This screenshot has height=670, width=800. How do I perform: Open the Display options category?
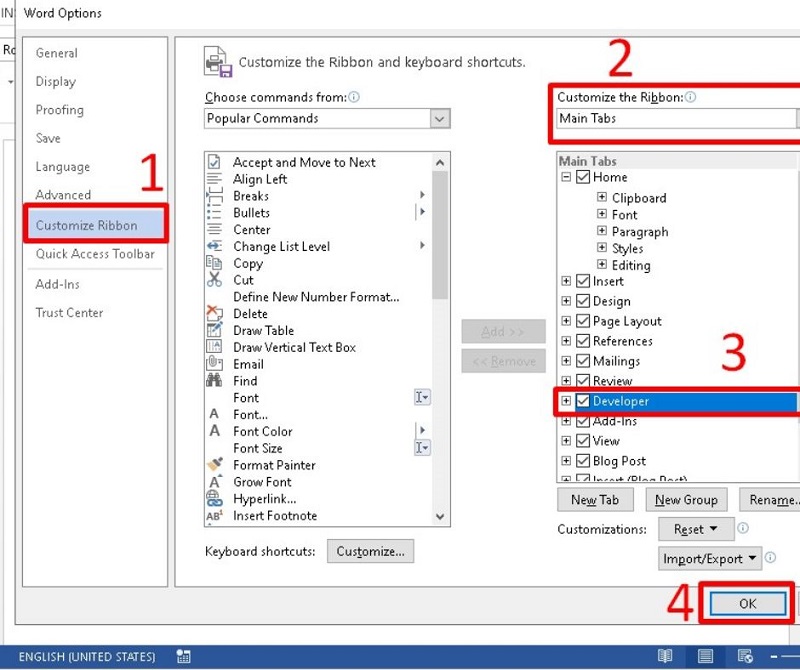(56, 82)
